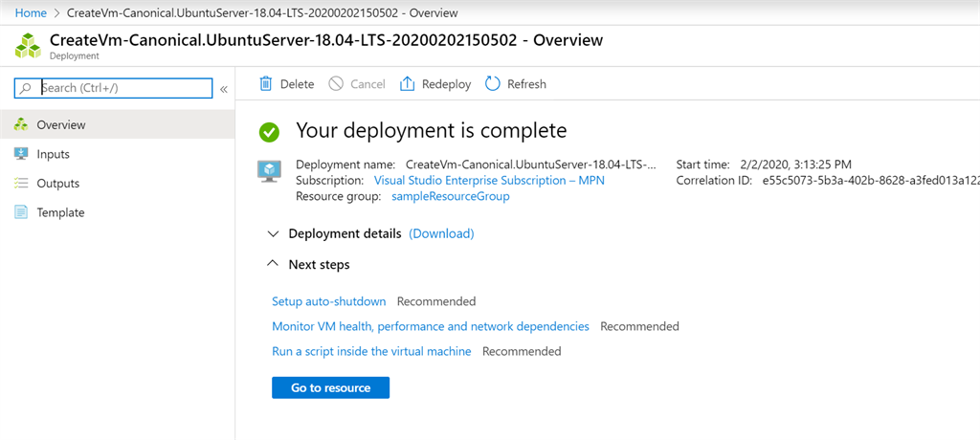
Task: Click the sampleResourceGroup link
Action: coord(450,196)
